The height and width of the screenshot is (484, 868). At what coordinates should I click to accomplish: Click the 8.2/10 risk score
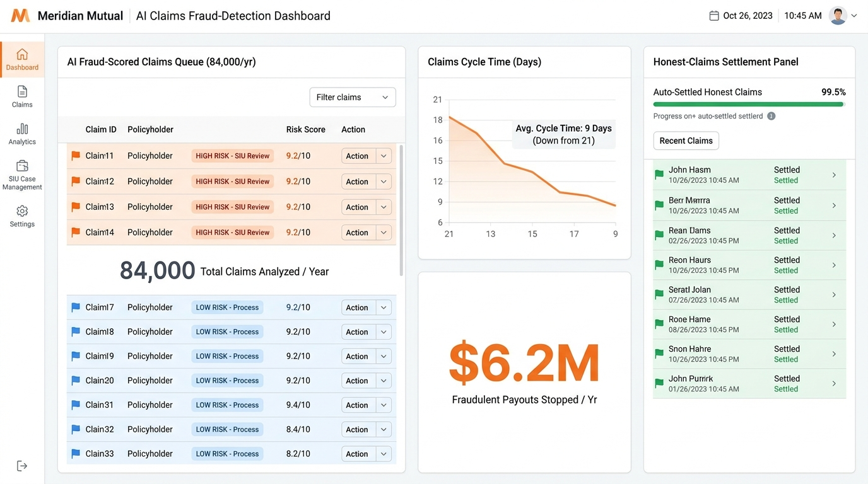click(298, 454)
